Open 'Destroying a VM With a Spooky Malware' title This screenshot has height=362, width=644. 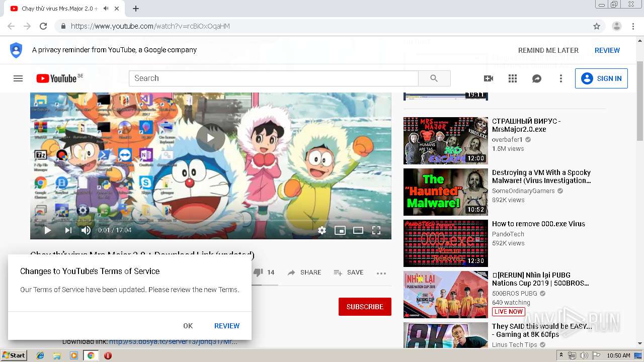pyautogui.click(x=541, y=176)
